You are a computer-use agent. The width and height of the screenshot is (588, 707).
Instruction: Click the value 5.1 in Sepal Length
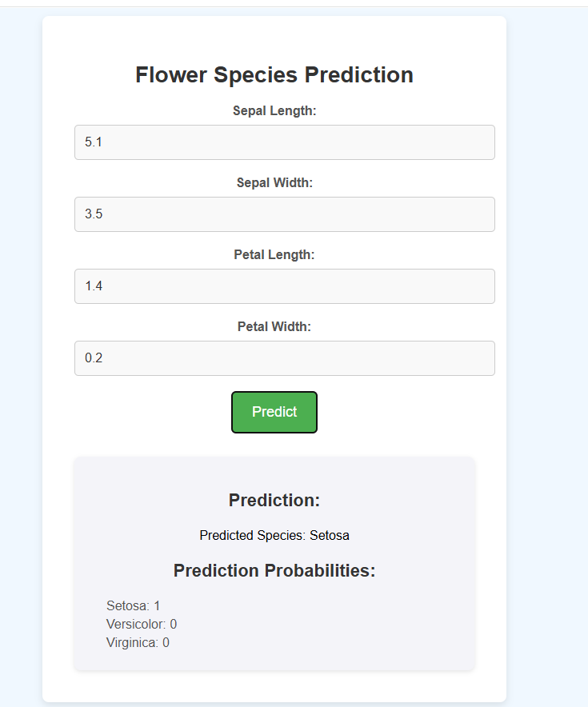point(94,142)
